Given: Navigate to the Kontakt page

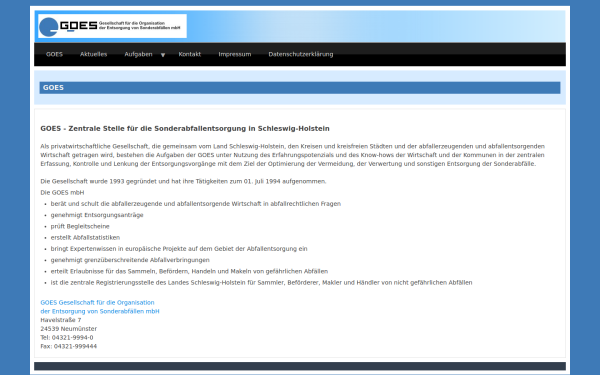Looking at the screenshot, I should point(190,54).
